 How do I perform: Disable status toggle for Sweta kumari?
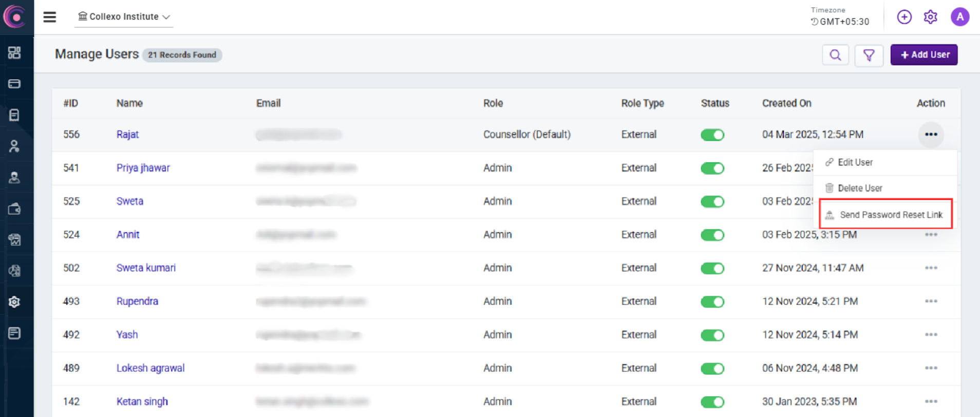pos(712,268)
